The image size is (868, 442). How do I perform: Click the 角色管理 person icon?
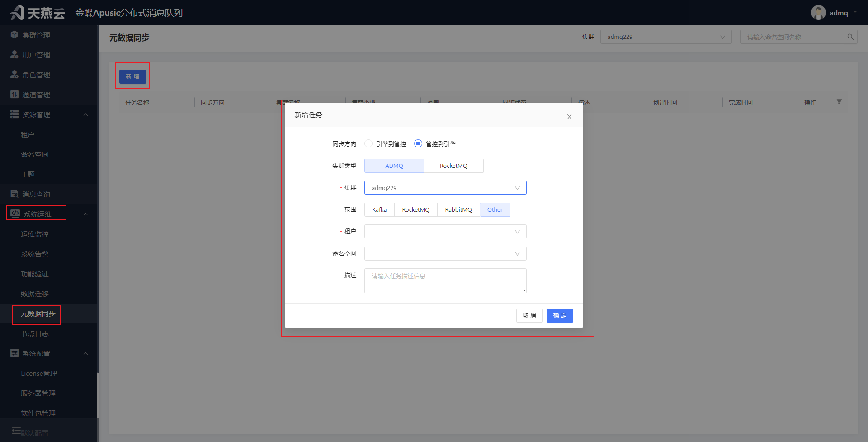(x=14, y=75)
